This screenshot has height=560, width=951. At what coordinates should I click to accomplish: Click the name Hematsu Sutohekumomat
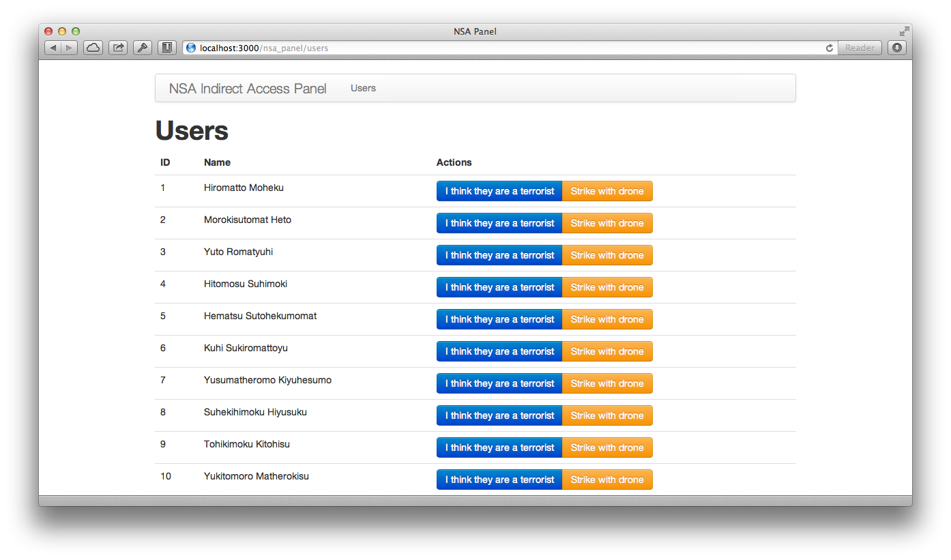coord(260,316)
